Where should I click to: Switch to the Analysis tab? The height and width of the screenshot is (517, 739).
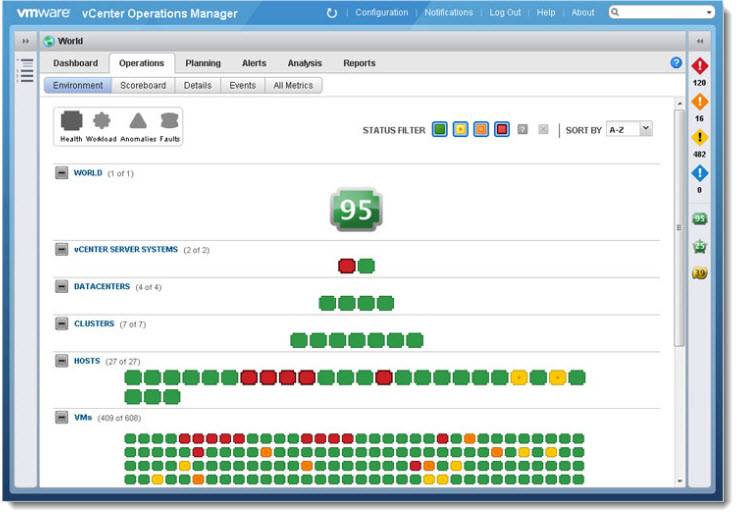[x=305, y=63]
